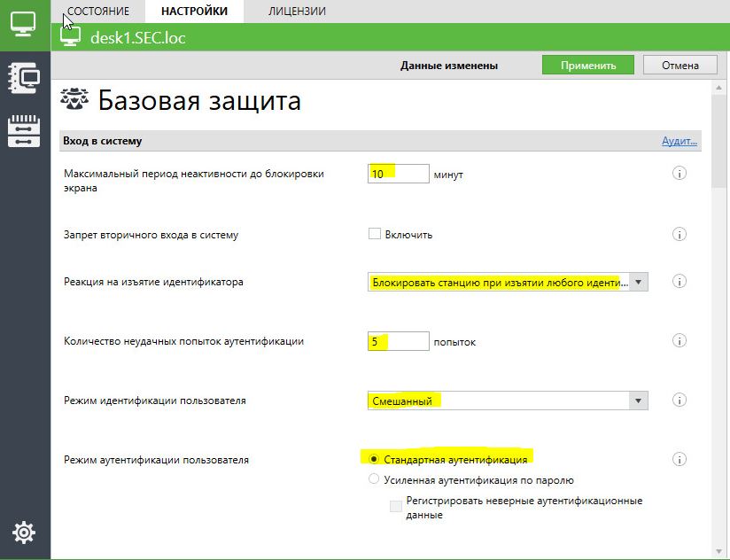Switch to the СОСТОЯНИЕ tab
This screenshot has height=560, width=730.
click(98, 12)
